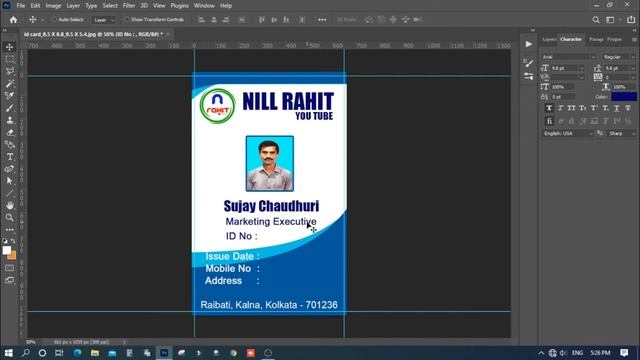Select the Magic Wand tool
This screenshot has width=640, height=360.
click(9, 84)
